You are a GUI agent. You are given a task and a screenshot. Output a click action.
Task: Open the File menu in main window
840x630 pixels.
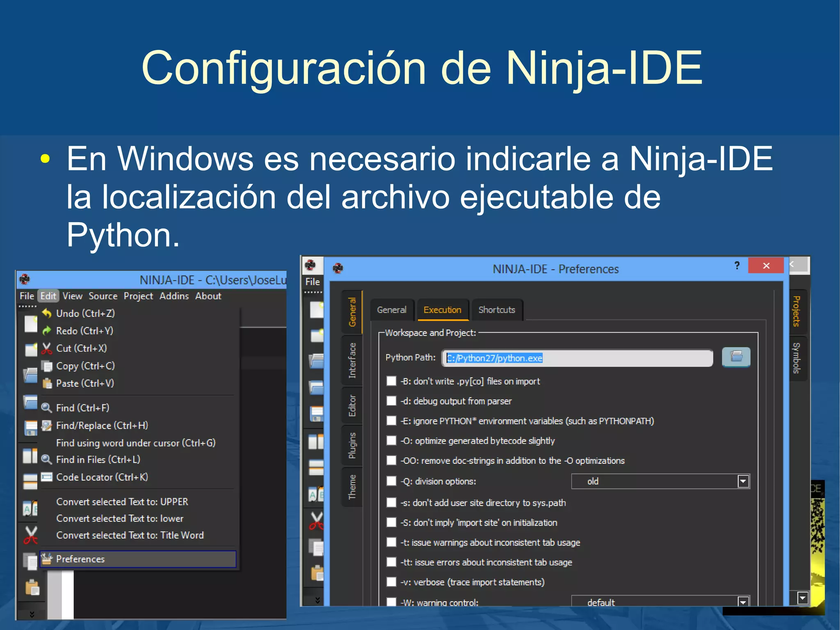click(27, 296)
